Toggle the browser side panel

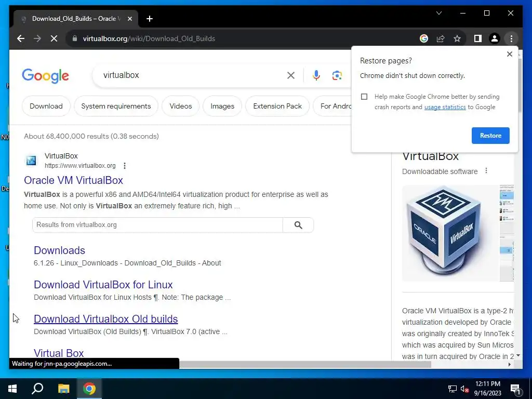pyautogui.click(x=478, y=38)
